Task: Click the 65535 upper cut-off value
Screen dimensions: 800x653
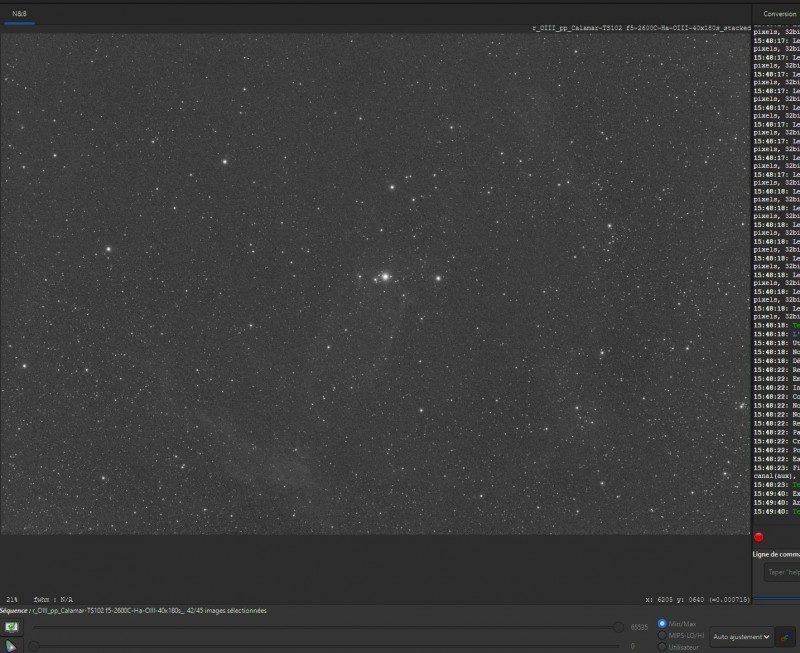Action: (639, 627)
